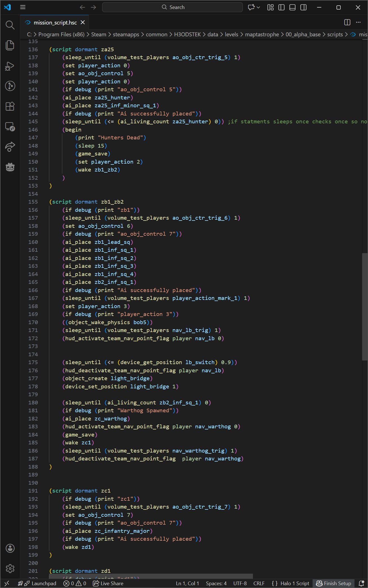Screen dimensions: 368x588
Task: Click the Finish Setup status button
Action: [x=334, y=583]
